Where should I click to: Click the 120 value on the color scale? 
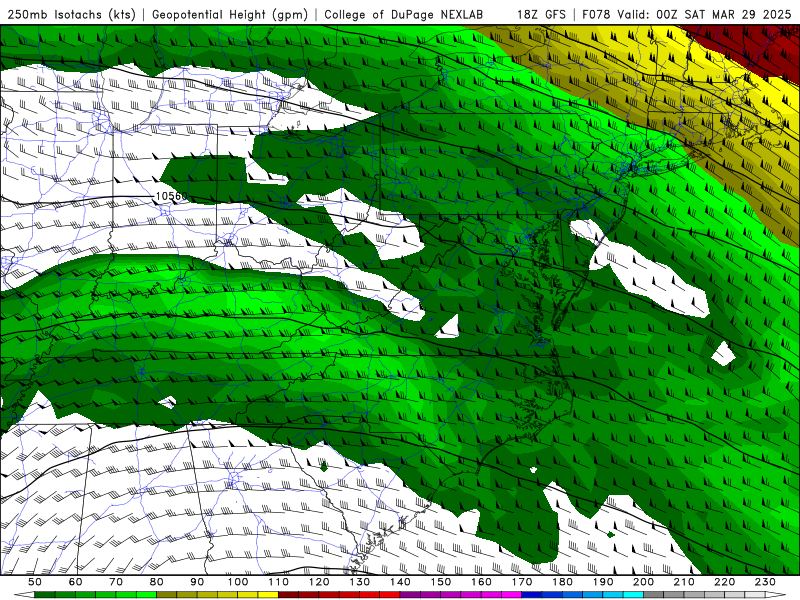319,582
